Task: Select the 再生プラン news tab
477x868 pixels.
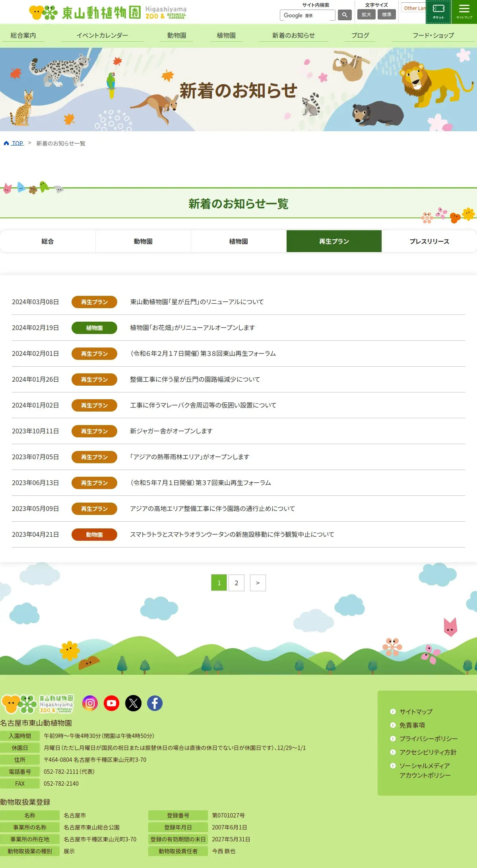Action: tap(334, 241)
